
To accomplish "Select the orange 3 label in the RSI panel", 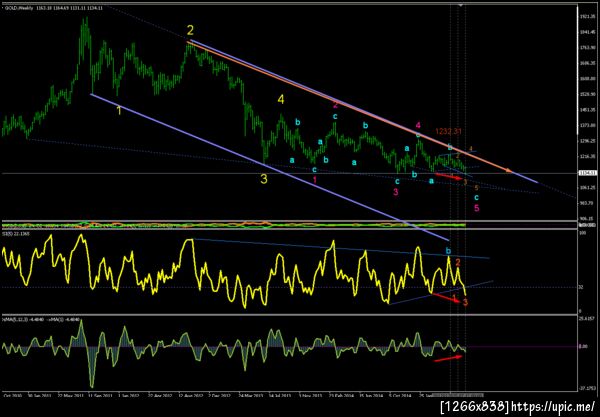I will tap(465, 303).
